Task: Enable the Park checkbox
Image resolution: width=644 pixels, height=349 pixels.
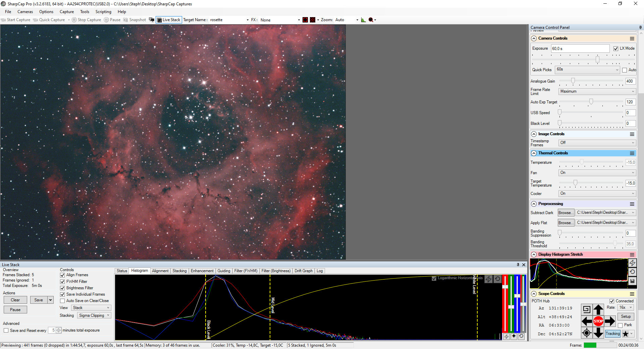Action: [620, 325]
